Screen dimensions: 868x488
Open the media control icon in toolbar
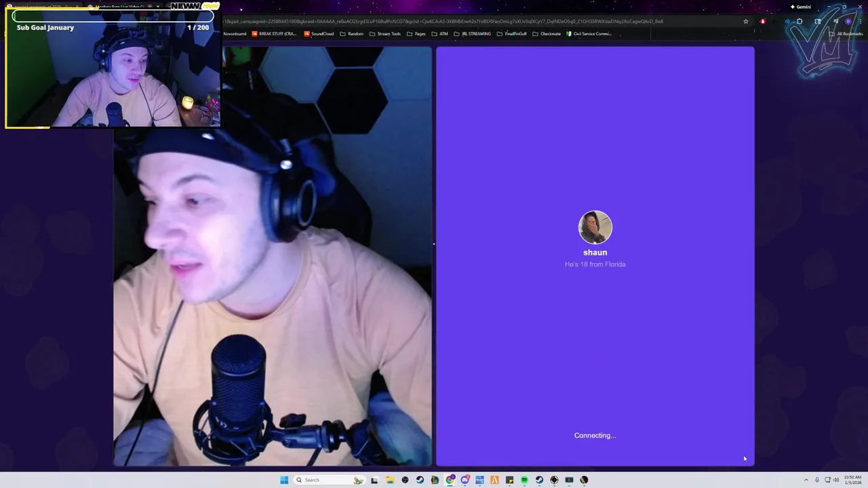coord(835,21)
